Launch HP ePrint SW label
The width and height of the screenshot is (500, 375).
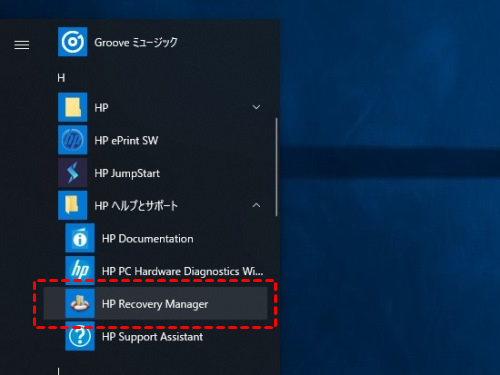(126, 140)
